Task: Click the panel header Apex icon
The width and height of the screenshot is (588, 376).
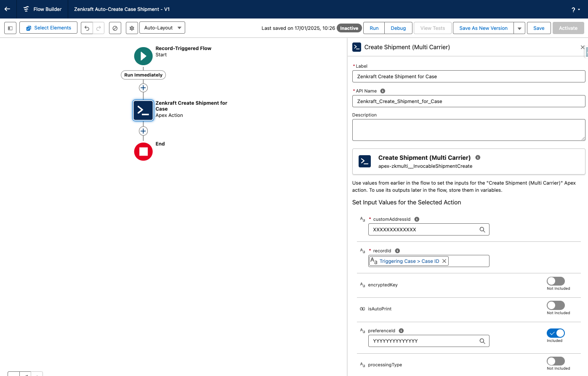Action: [x=357, y=47]
